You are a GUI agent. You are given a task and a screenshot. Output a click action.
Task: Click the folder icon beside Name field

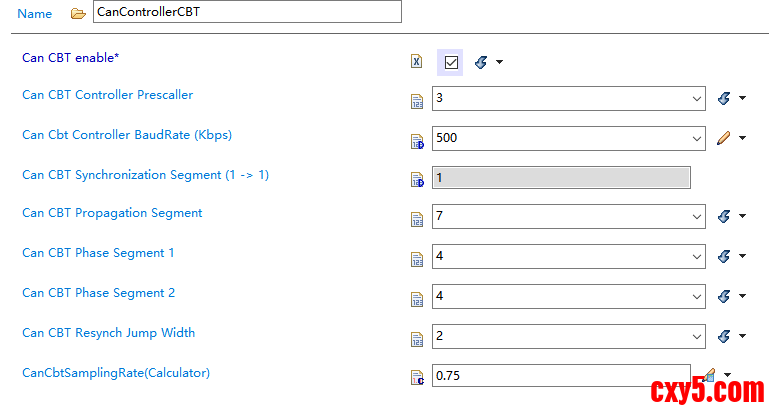pos(78,14)
